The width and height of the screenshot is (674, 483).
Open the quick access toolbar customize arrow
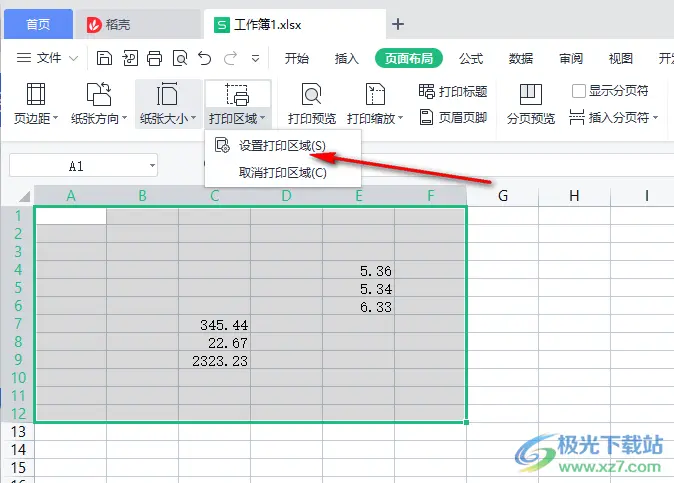coord(255,58)
